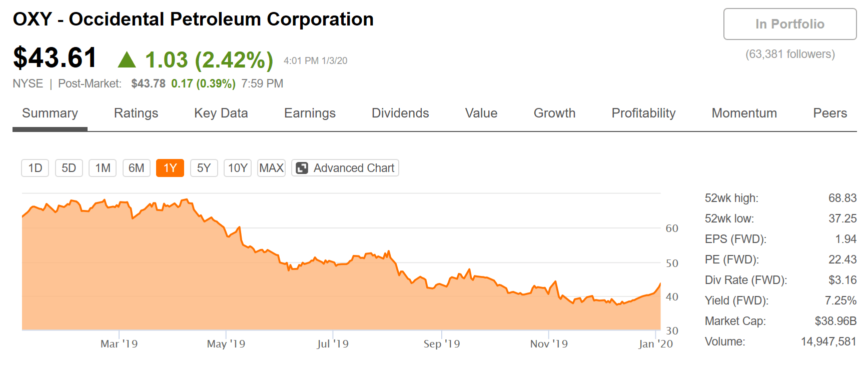
Task: Open the Peers tab
Action: [x=830, y=113]
